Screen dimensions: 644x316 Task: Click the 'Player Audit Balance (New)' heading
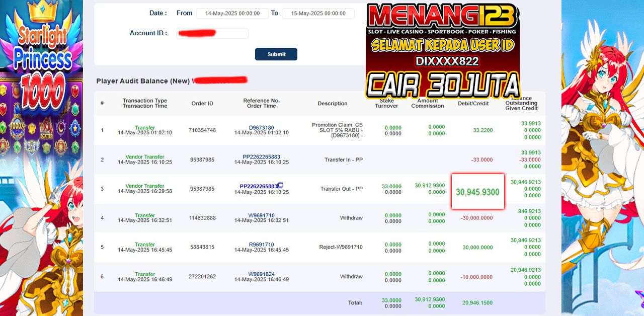143,81
